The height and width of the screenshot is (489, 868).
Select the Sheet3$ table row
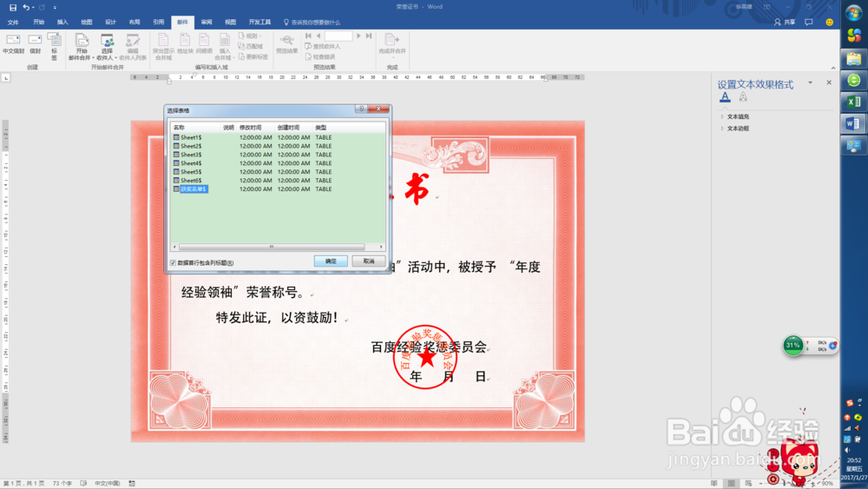(278, 155)
